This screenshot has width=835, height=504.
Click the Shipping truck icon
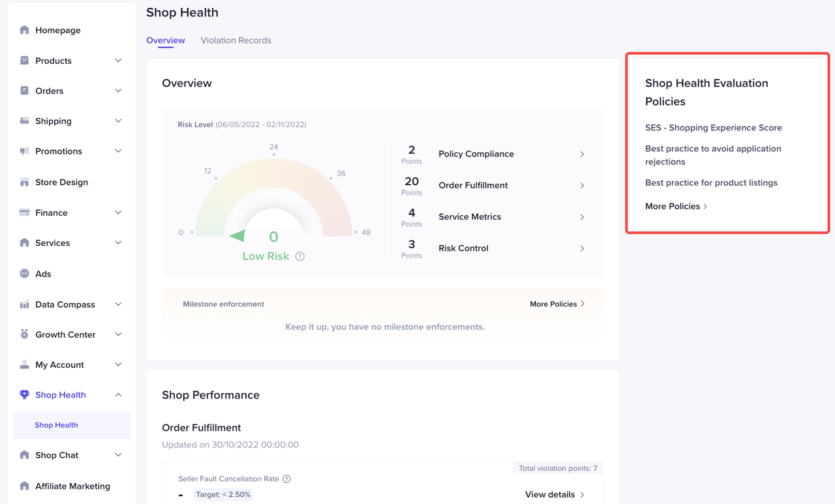pyautogui.click(x=24, y=121)
